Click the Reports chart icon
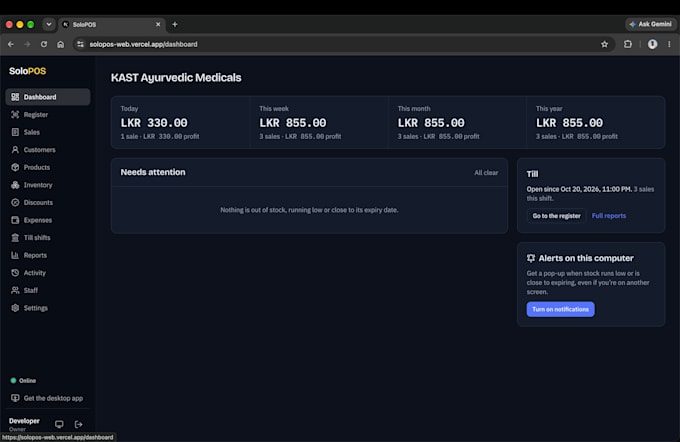Viewport: 680px width, 442px height. [15, 255]
